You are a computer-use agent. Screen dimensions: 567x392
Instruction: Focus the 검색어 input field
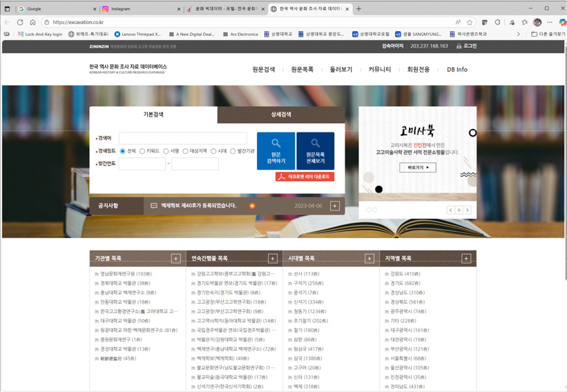coord(183,139)
